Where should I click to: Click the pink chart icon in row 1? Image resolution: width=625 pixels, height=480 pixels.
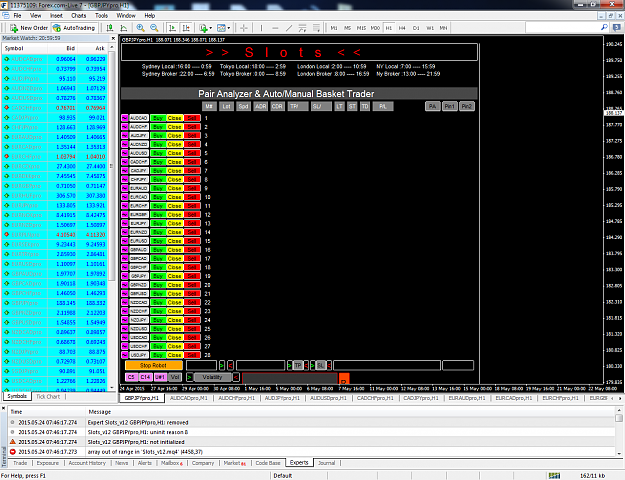pos(125,118)
